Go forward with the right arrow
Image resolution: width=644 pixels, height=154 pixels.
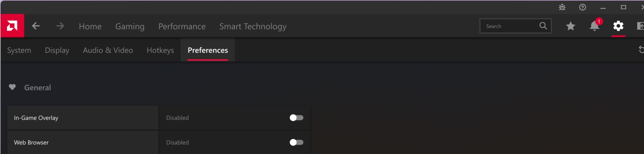(60, 26)
